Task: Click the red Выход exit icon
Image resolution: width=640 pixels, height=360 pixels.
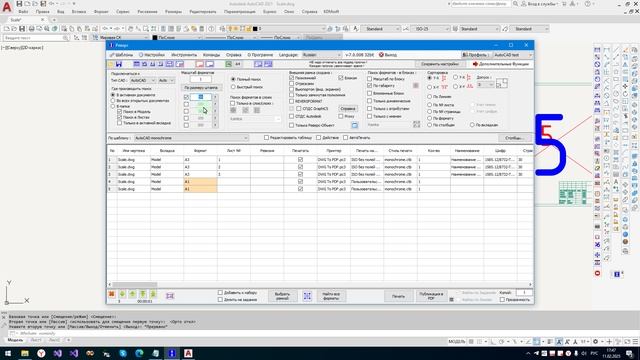Action: tap(381, 55)
